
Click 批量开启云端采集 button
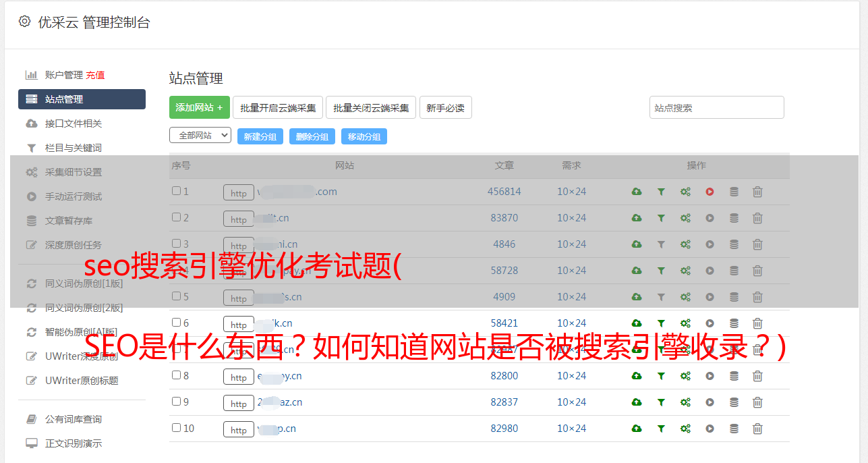(x=278, y=107)
